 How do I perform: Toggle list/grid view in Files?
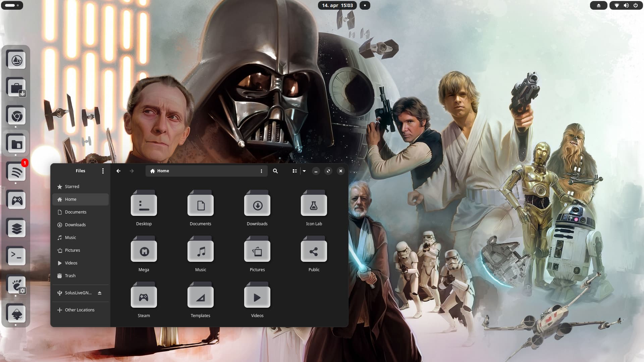pyautogui.click(x=295, y=171)
